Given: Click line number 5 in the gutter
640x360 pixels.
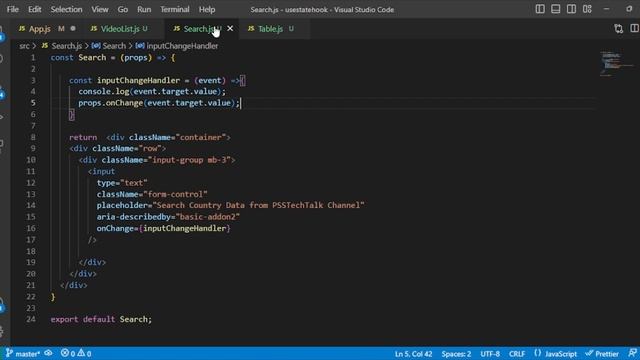Looking at the screenshot, I should point(33,103).
